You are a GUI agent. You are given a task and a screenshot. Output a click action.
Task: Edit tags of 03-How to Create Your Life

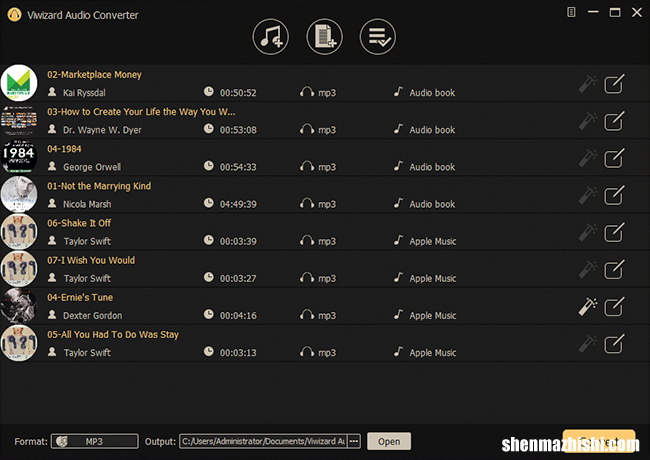click(x=614, y=121)
